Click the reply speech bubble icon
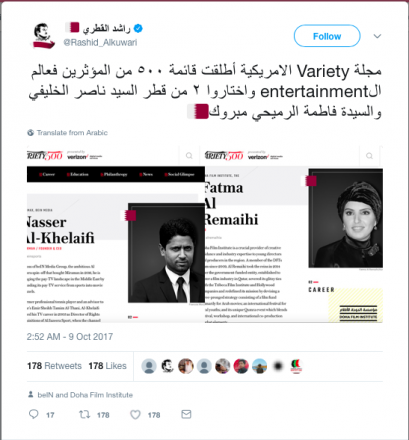Screen dimensions: 409x440 click(x=34, y=414)
